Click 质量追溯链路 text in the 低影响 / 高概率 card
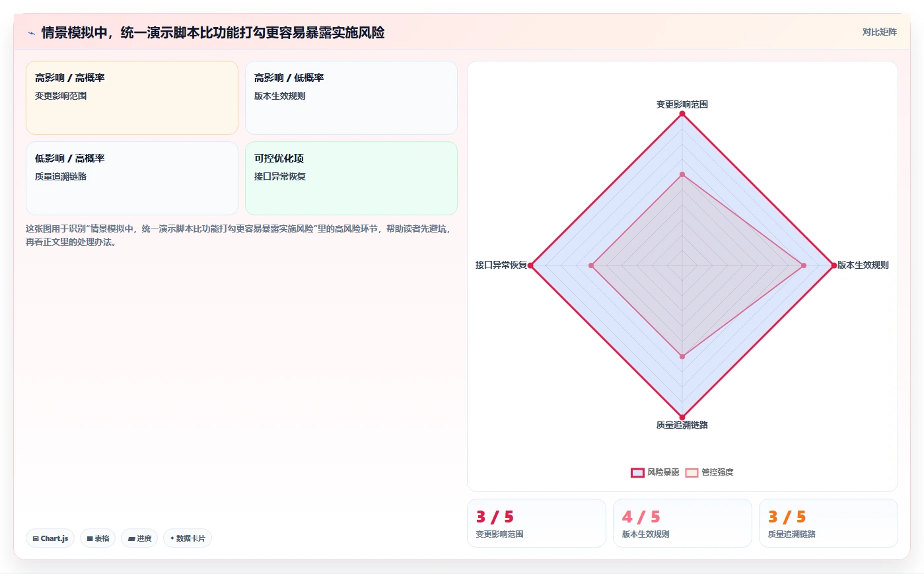 [x=61, y=176]
